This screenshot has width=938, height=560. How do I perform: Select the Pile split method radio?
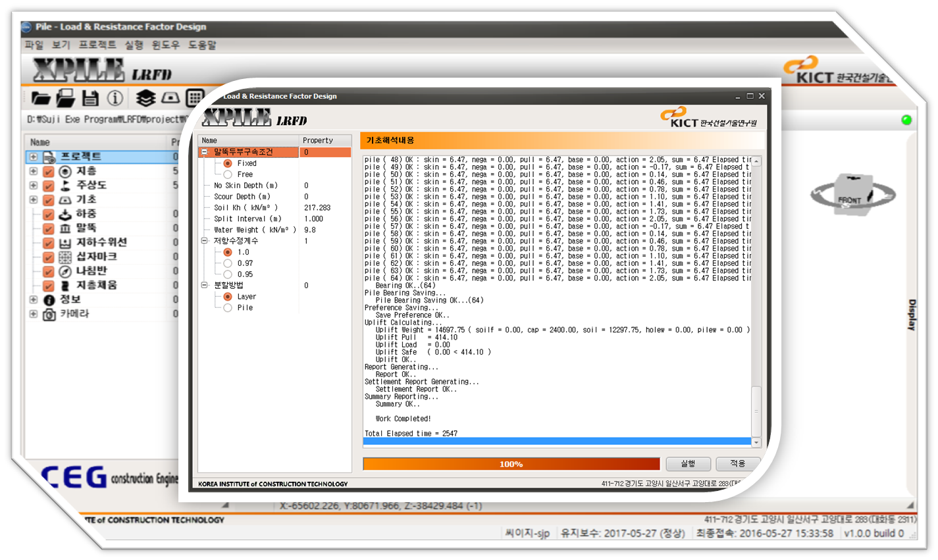pos(228,308)
